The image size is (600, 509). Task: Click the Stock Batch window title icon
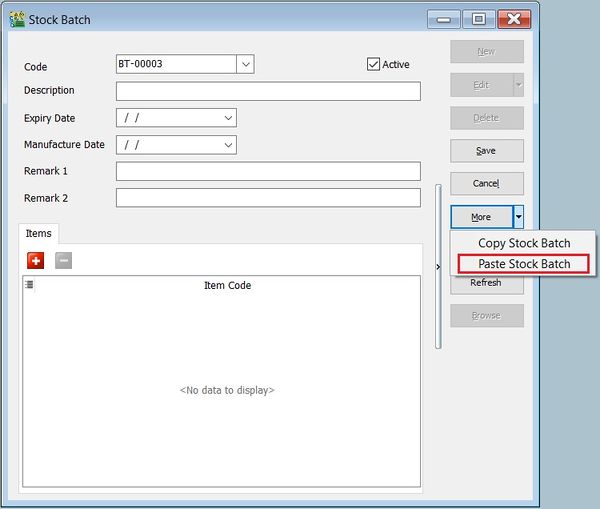[x=17, y=19]
